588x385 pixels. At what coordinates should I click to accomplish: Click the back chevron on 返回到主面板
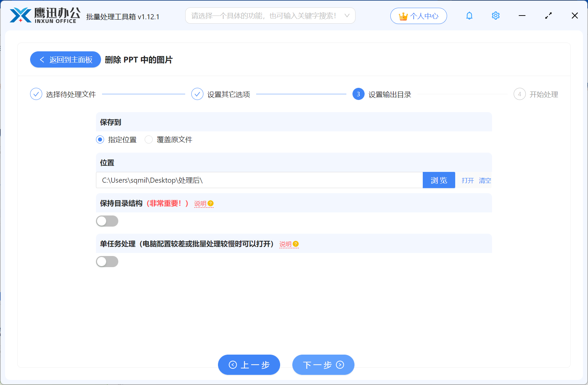coord(42,59)
